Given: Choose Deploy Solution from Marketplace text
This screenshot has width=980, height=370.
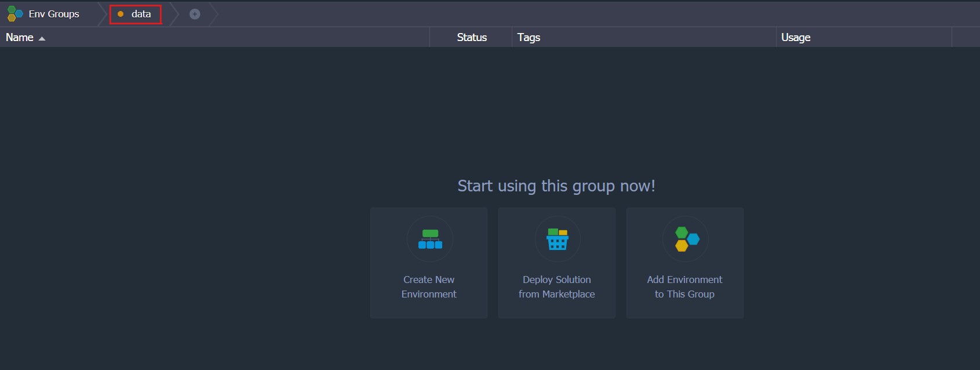Looking at the screenshot, I should tap(557, 286).
